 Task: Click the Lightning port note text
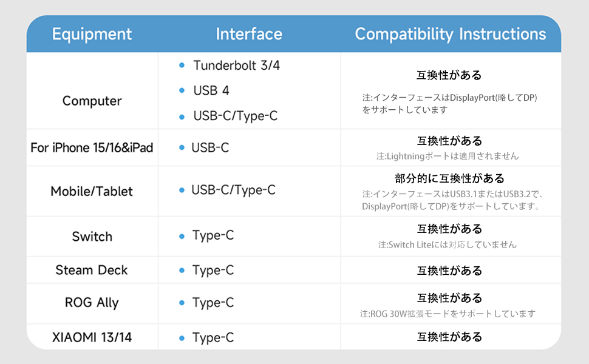pyautogui.click(x=448, y=156)
